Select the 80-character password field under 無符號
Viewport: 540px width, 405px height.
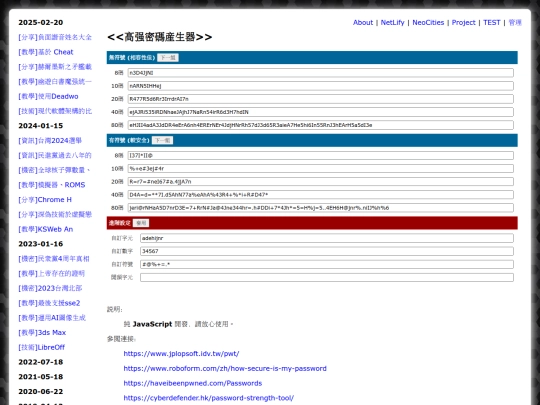[321, 125]
